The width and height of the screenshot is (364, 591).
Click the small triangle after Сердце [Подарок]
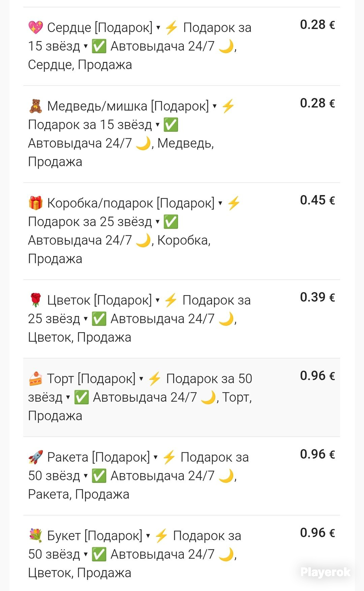158,28
